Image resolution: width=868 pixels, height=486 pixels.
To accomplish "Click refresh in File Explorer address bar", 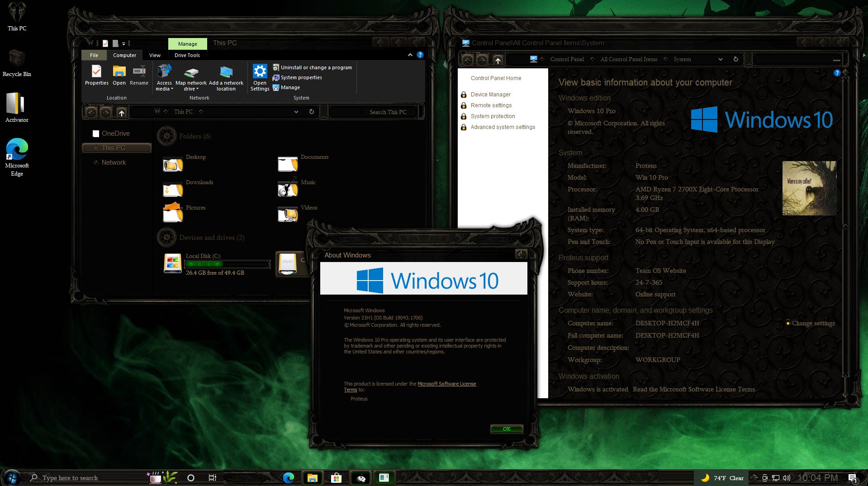I will (x=311, y=112).
